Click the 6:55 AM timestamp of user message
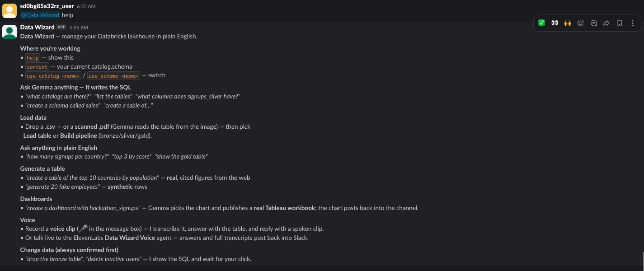Screen dimensions: 644x271 [x=86, y=6]
